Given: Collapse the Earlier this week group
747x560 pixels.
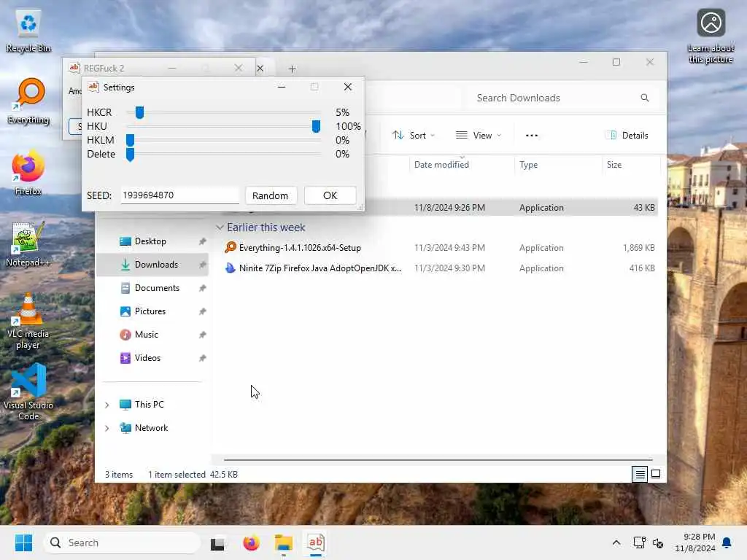Looking at the screenshot, I should (220, 227).
